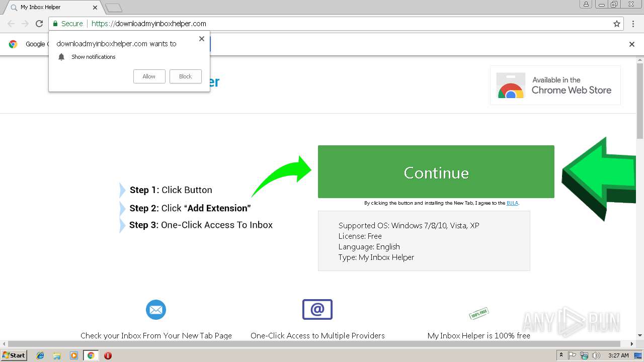Close the My Inbox Helper tab
644x362 pixels.
pos(95,8)
